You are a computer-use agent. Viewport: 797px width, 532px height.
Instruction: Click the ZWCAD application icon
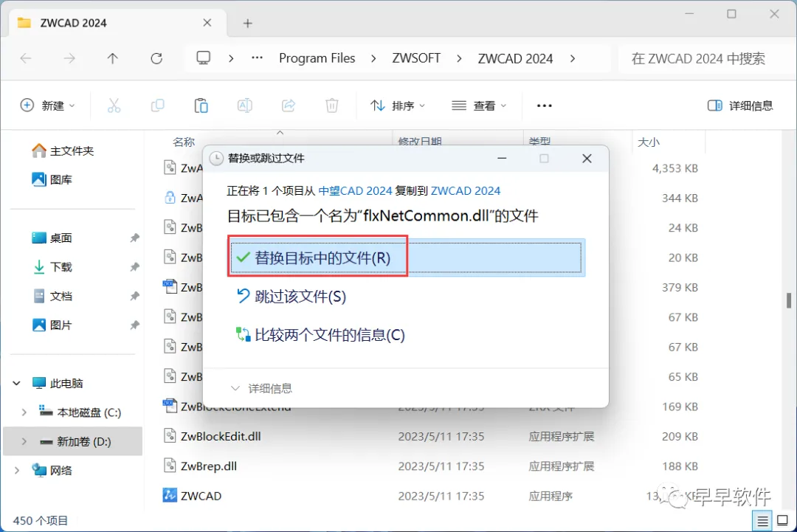[170, 495]
